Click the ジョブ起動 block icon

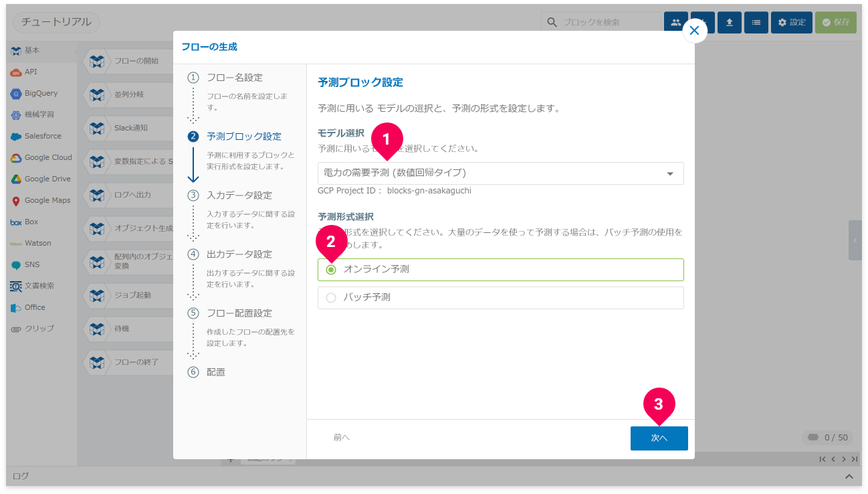98,295
